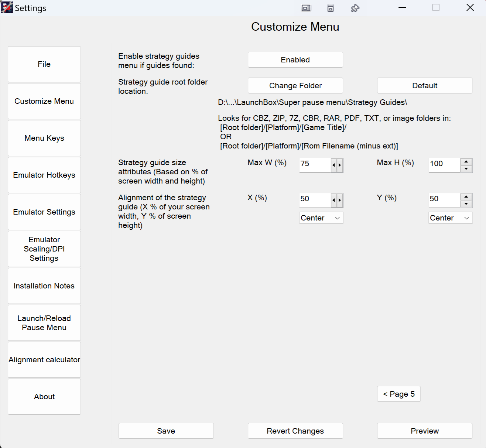Open Emulator Scaling/DPI Settings section

pyautogui.click(x=44, y=249)
